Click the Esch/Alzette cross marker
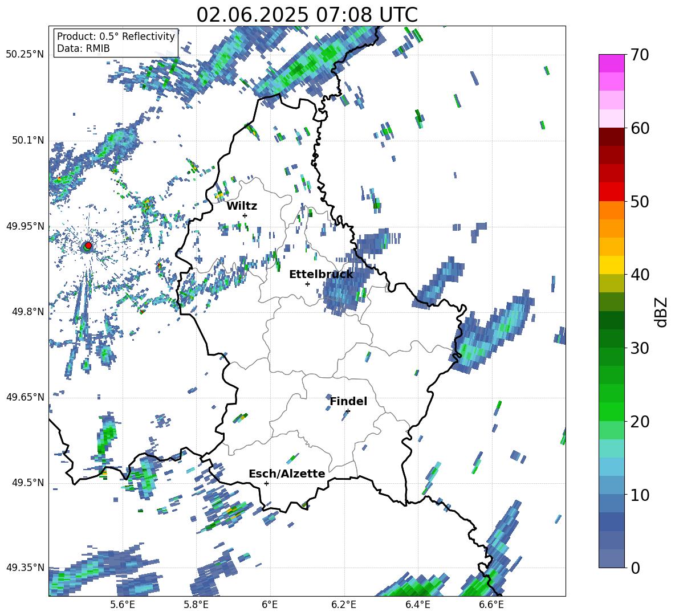Screen dimensions: 675x616 click(x=266, y=483)
